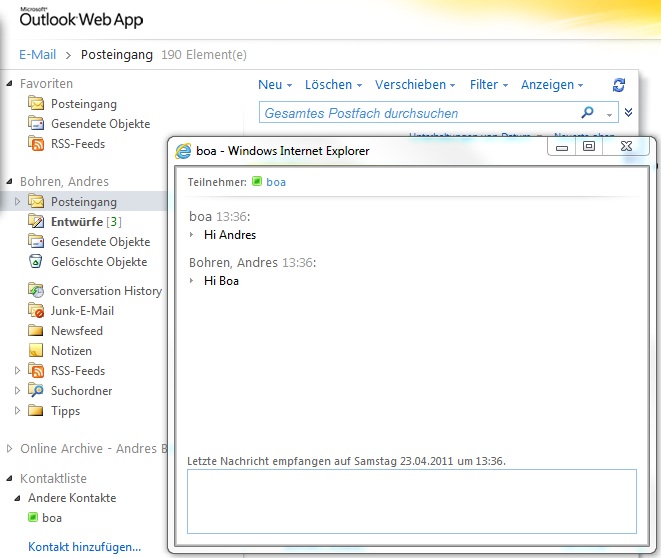This screenshot has width=661, height=558.
Task: Click the search magnifier icon
Action: pyautogui.click(x=587, y=112)
